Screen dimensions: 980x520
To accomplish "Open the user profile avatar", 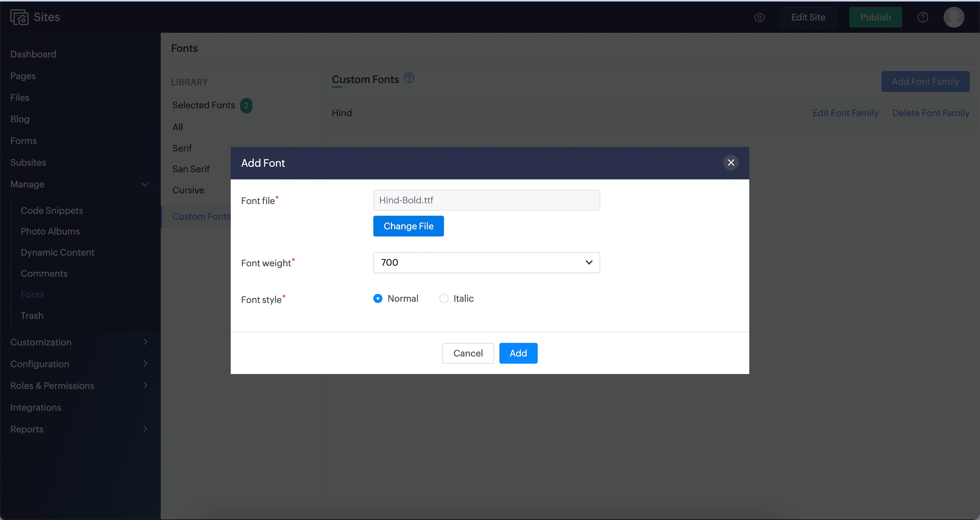I will pyautogui.click(x=953, y=18).
